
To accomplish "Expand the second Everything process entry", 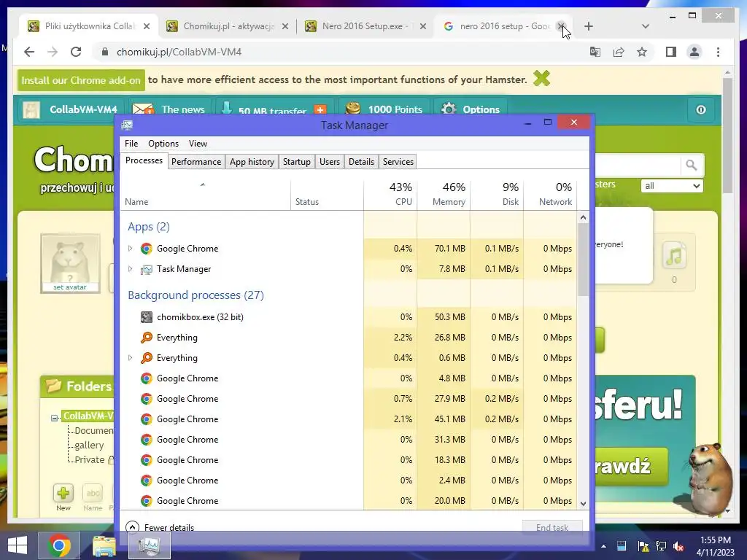I will point(130,357).
